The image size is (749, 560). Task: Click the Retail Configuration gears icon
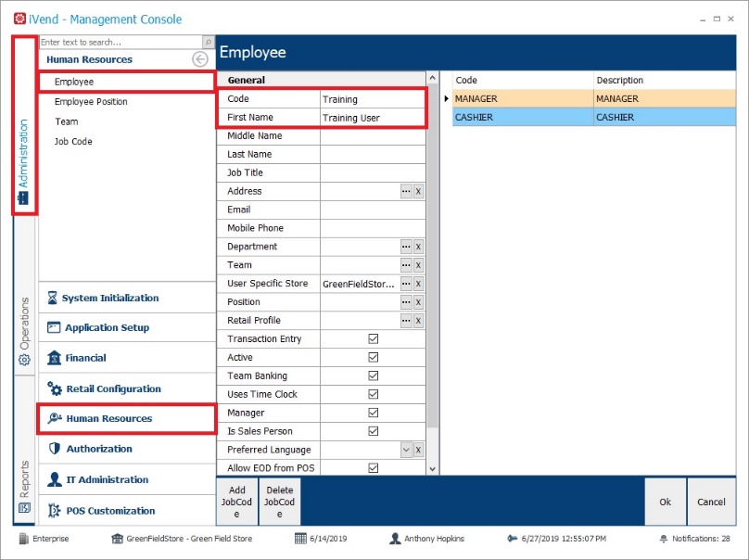(55, 388)
